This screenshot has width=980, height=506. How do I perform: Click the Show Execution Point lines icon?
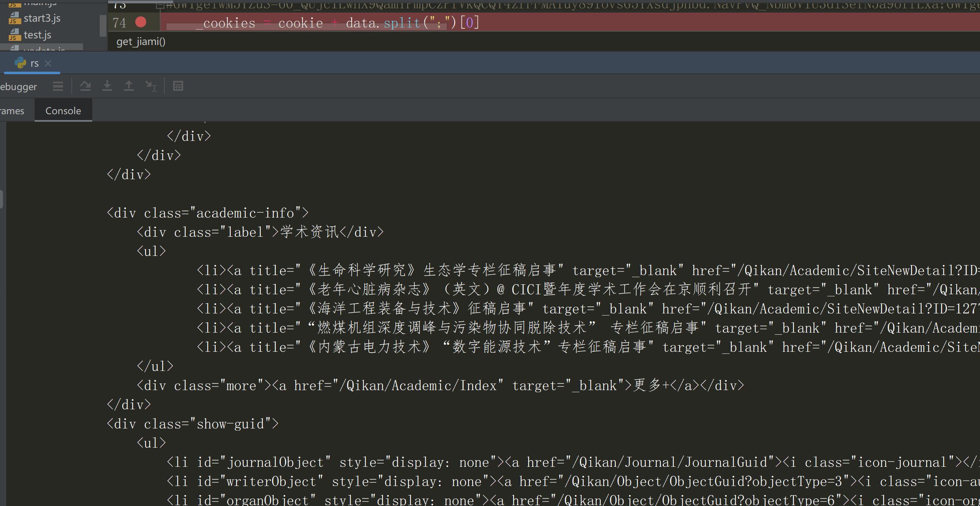[58, 86]
